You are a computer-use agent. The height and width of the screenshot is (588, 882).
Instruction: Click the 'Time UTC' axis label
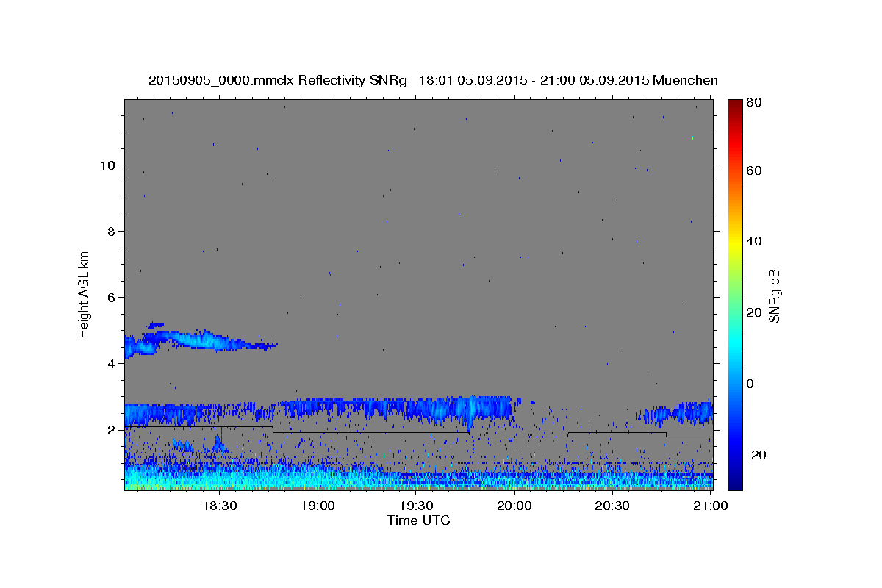(x=418, y=520)
